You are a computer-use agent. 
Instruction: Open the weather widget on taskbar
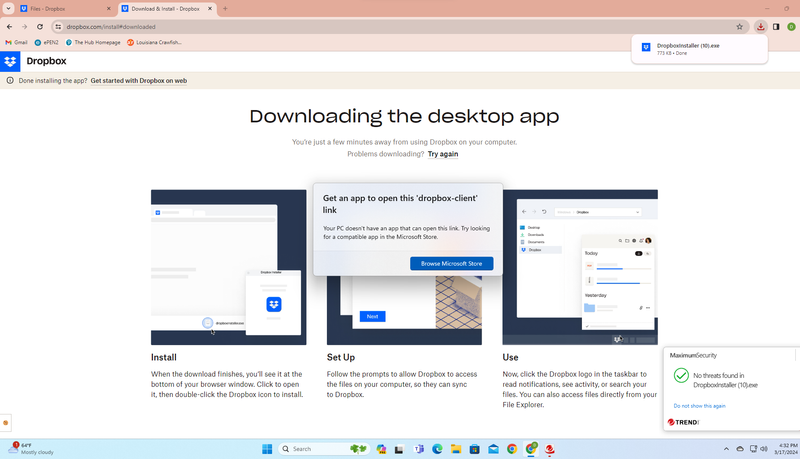coord(31,449)
